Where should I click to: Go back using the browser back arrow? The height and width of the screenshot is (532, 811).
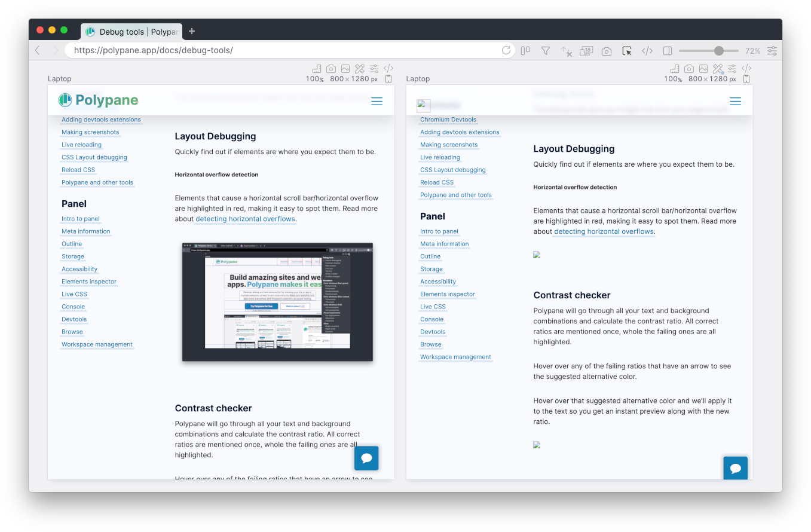[38, 51]
